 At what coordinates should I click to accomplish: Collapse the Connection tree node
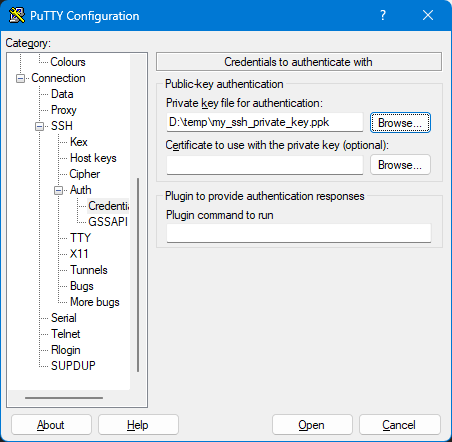20,79
